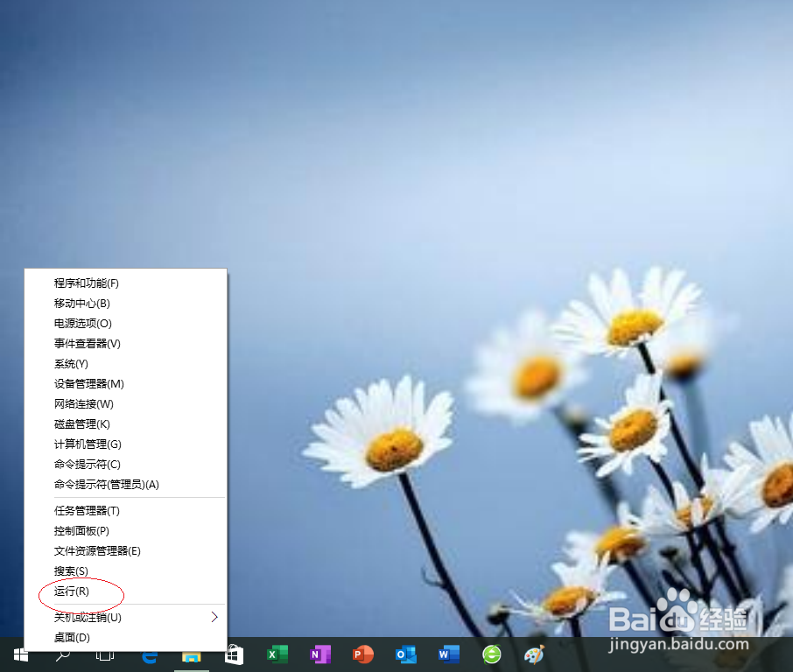
Task: Open Outlook from the taskbar
Action: (405, 654)
